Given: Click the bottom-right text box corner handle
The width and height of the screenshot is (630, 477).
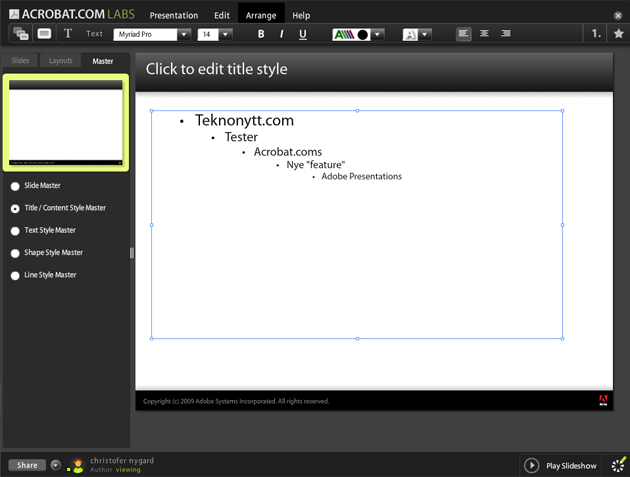Looking at the screenshot, I should point(562,339).
